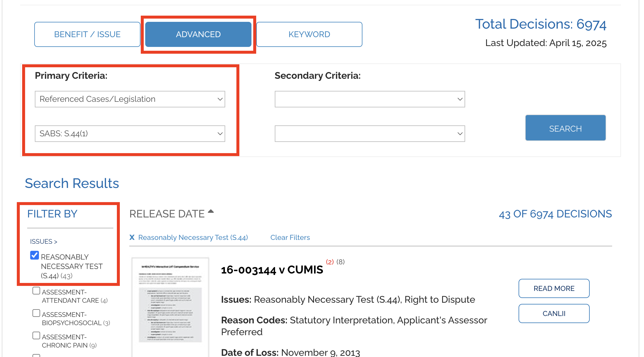
Task: Remove the Reasonably Necessary Test filter X
Action: click(x=132, y=238)
